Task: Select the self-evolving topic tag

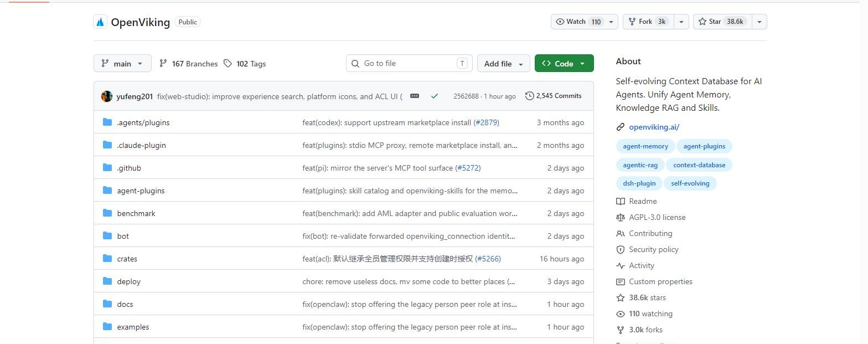Action: 690,183
